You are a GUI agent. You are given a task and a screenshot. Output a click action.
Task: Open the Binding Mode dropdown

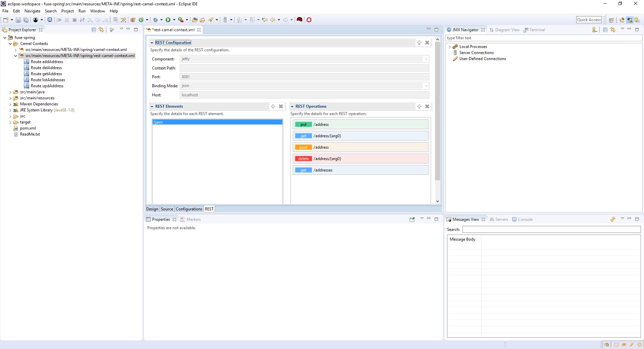click(x=426, y=86)
